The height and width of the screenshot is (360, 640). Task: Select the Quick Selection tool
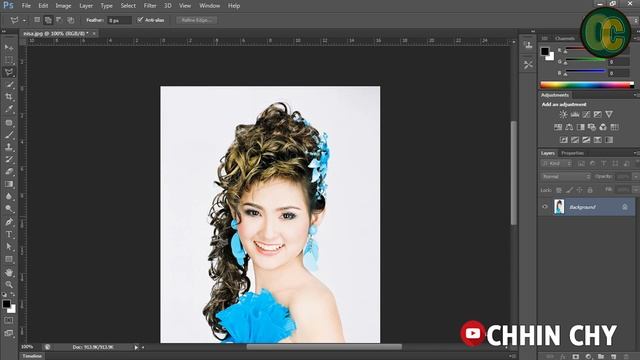point(9,85)
